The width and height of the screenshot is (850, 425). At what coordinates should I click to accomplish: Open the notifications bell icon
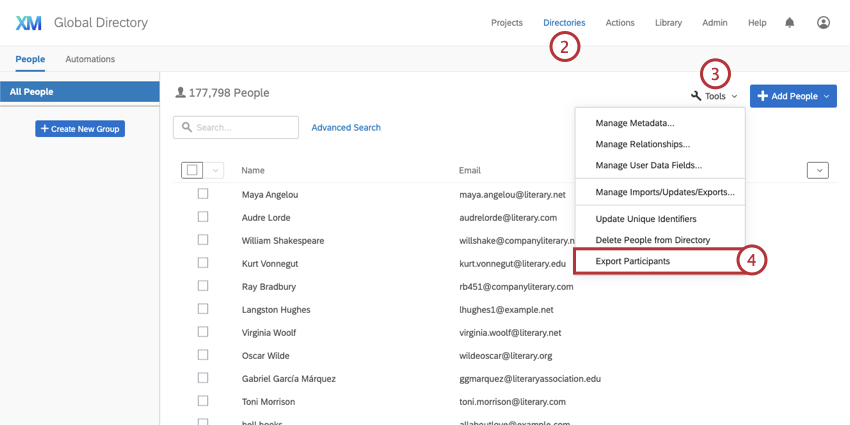[790, 22]
